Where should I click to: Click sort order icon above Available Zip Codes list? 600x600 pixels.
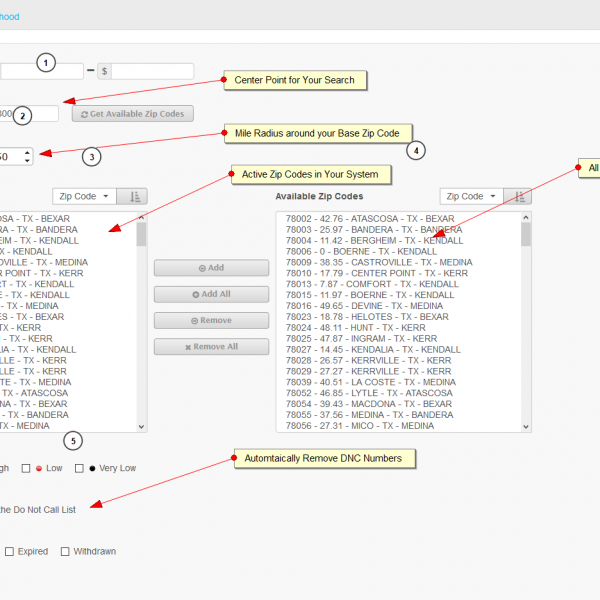point(517,197)
